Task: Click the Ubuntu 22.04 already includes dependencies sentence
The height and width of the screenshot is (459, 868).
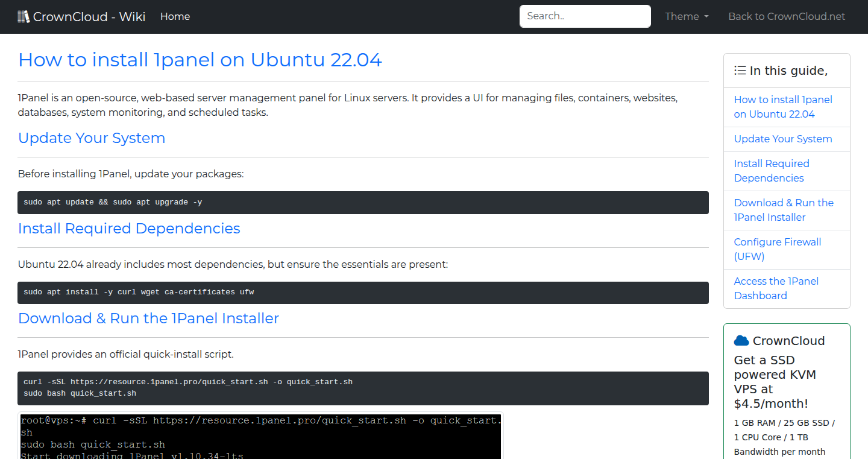Action: (233, 264)
